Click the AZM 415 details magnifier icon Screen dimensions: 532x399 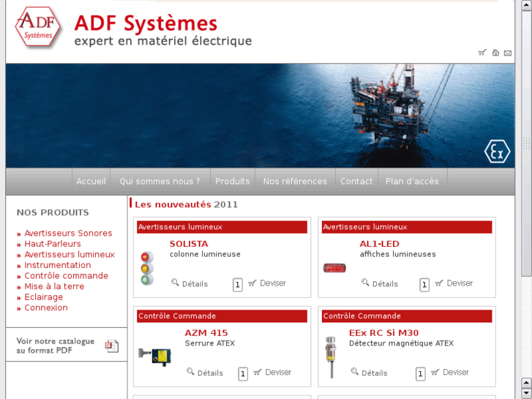pos(190,371)
